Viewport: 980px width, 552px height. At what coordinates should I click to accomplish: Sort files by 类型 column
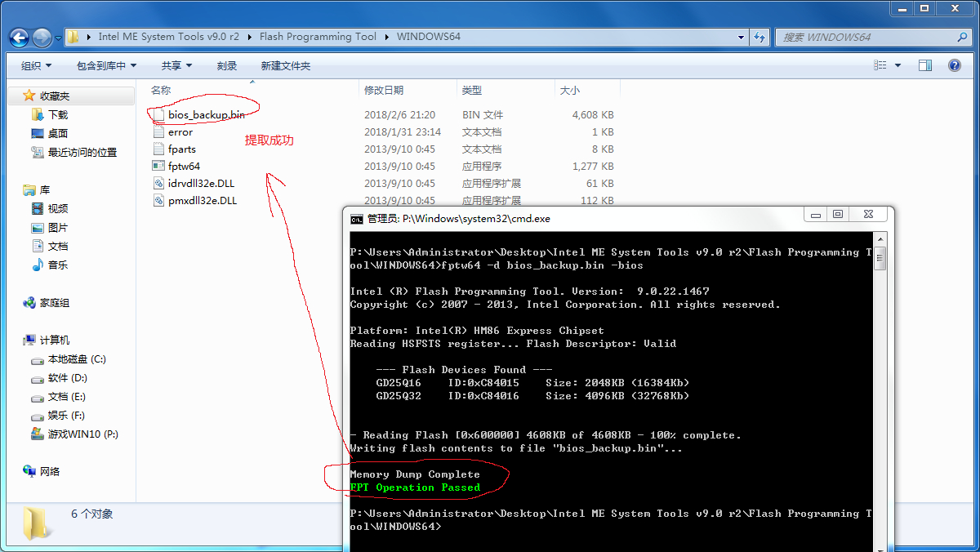click(x=472, y=91)
